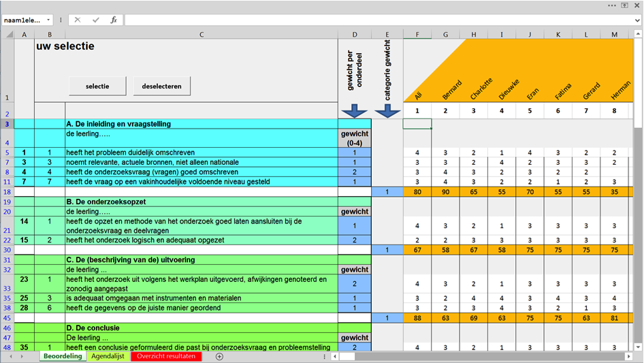Click 'heeft het onderzoek logisch en adequaat opgezet'
Screen dimensions: 644x363
click(x=202, y=240)
